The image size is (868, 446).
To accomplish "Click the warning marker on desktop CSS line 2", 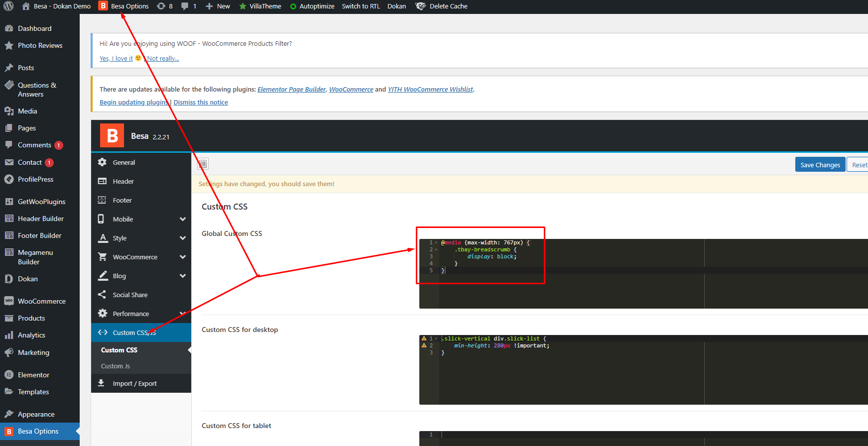I will (x=424, y=345).
